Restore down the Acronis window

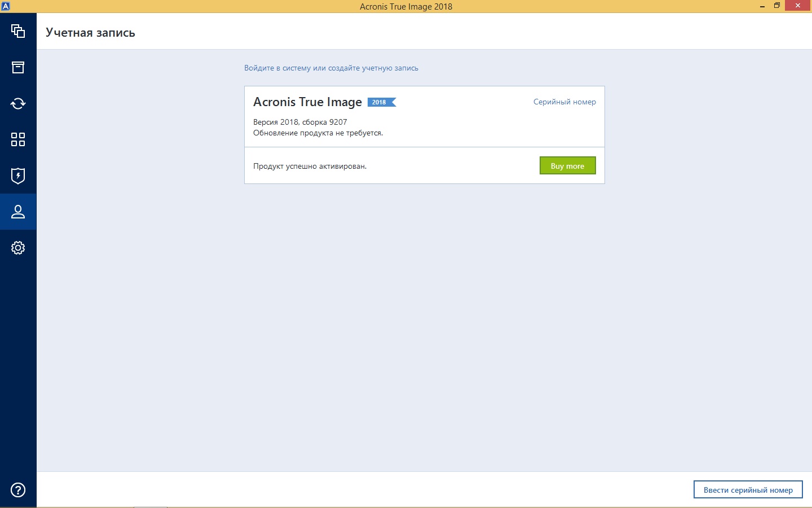(x=777, y=6)
